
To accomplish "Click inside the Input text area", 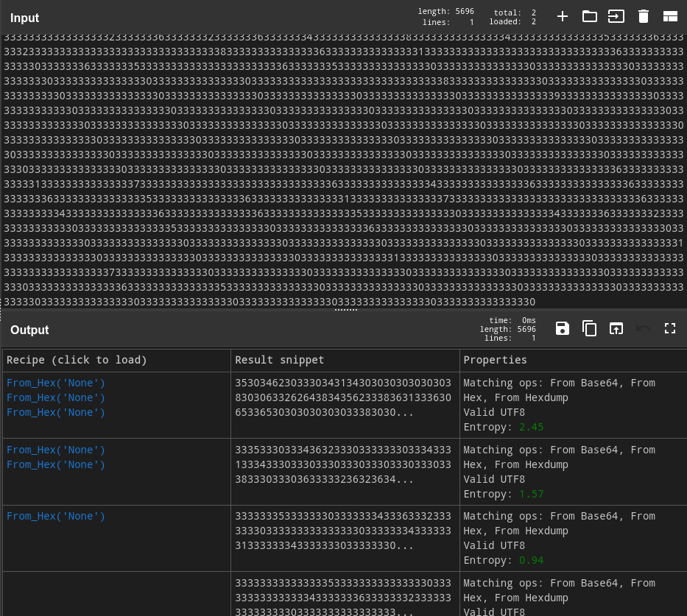I will tap(343, 169).
